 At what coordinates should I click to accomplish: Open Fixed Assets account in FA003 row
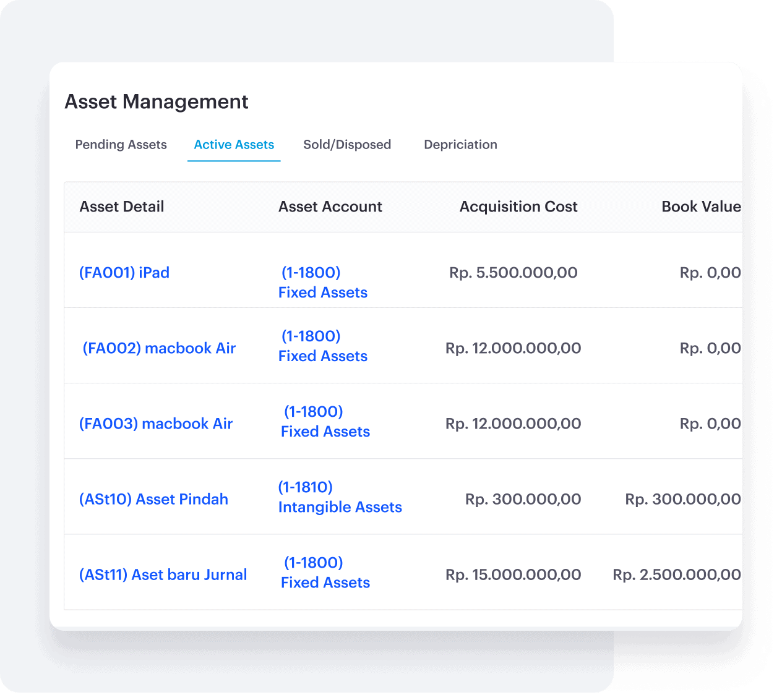click(325, 422)
